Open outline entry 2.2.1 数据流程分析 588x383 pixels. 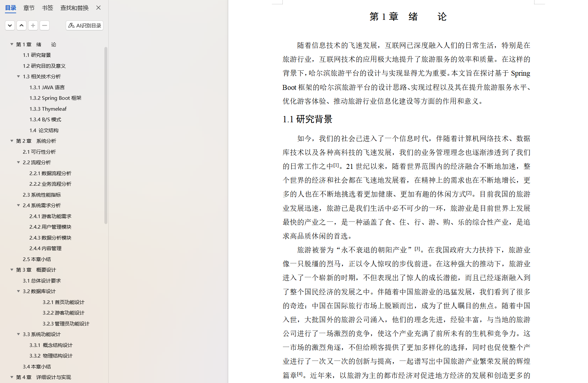click(50, 173)
